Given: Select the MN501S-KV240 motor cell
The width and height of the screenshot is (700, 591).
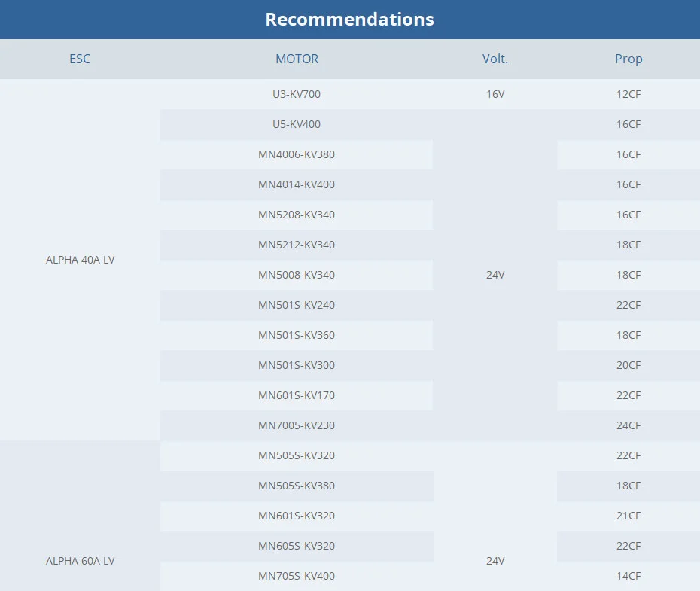Looking at the screenshot, I should (297, 305).
